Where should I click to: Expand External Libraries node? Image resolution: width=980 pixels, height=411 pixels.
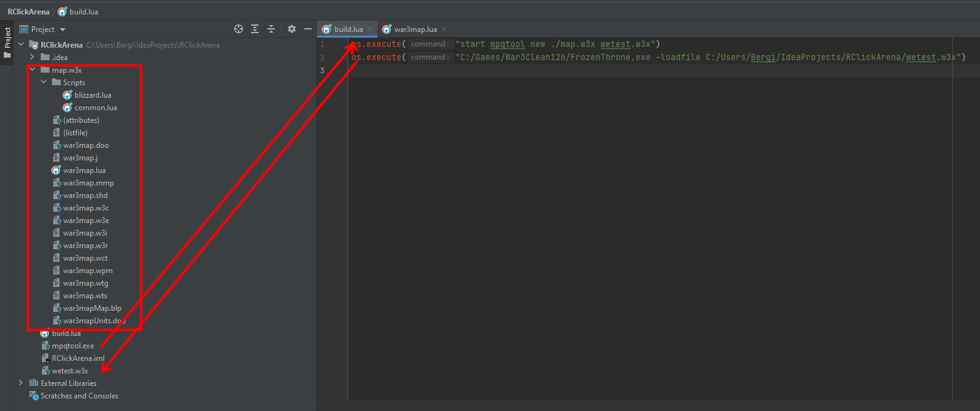pos(21,383)
